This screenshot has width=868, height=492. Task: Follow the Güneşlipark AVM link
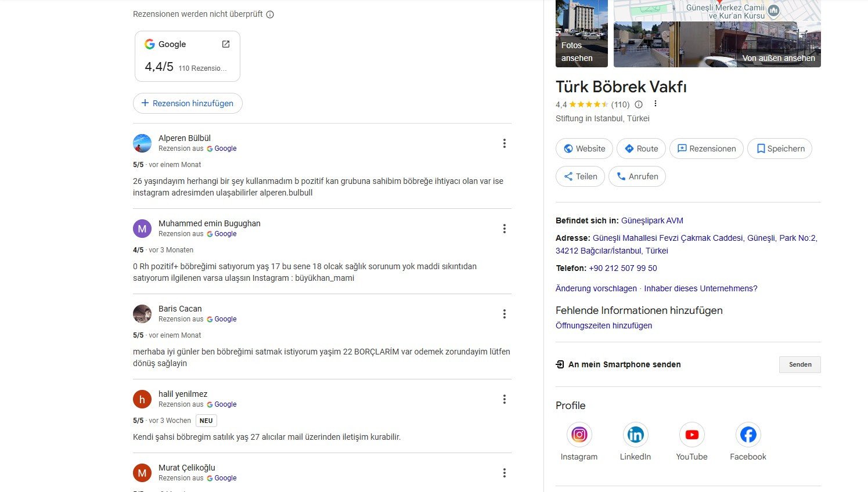[652, 220]
